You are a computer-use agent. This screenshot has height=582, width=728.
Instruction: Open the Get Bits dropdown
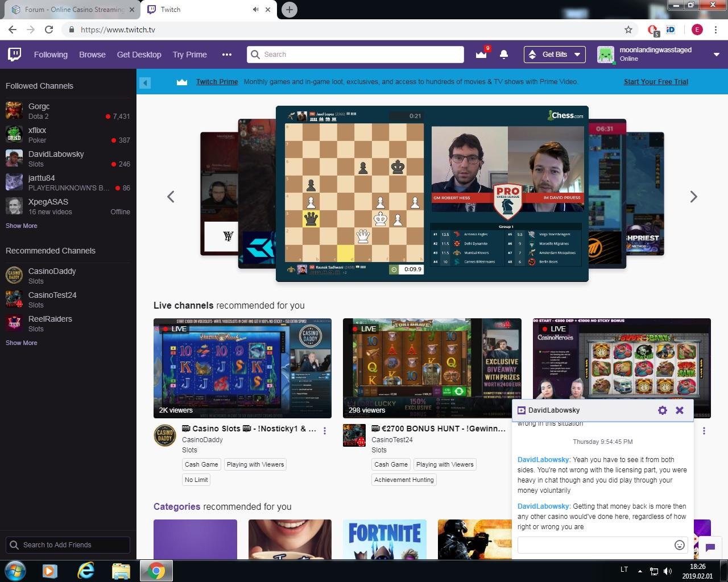[555, 55]
